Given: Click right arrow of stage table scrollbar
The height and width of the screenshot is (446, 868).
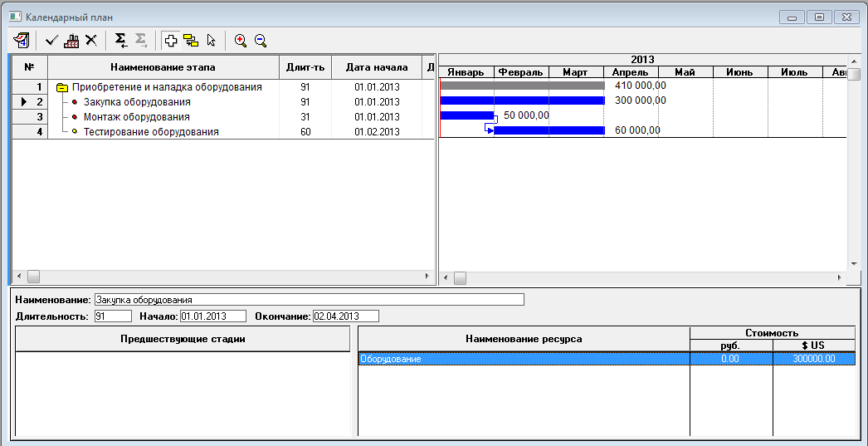Looking at the screenshot, I should tap(427, 276).
